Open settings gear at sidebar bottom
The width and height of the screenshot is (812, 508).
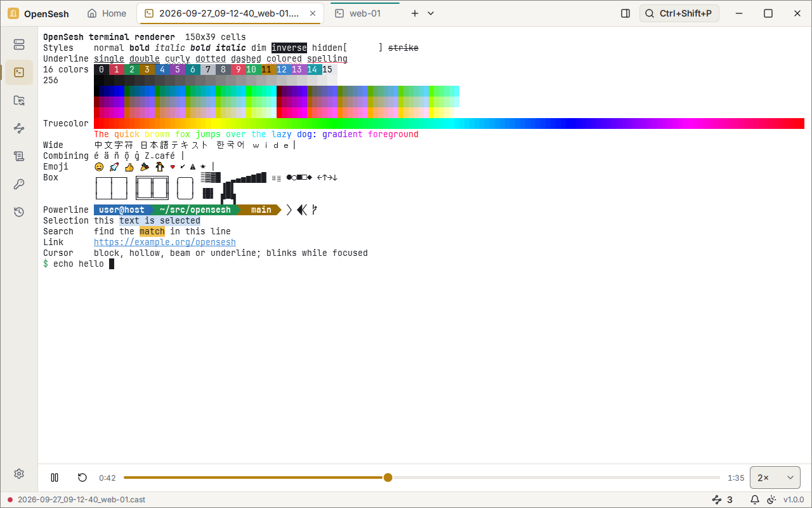click(19, 474)
